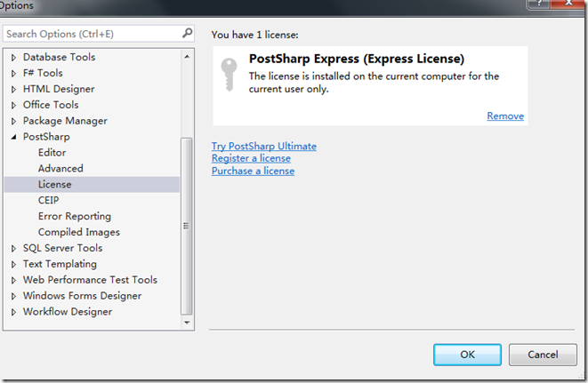The image size is (588, 383).
Task: Expand the Workflow Designer node
Action: (x=13, y=312)
